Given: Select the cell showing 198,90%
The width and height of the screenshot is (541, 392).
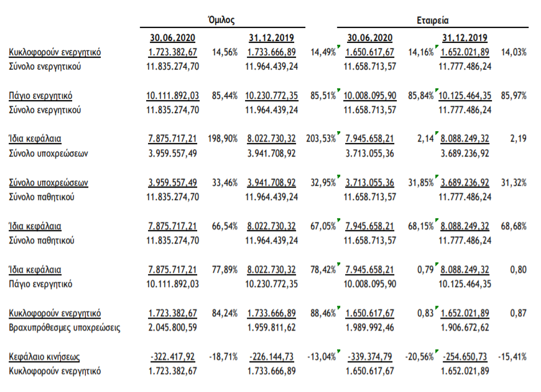Looking at the screenshot, I should point(223,139).
